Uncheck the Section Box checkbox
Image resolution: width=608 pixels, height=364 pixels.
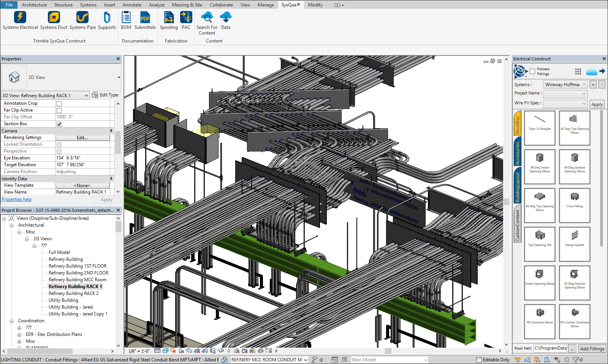click(x=59, y=124)
